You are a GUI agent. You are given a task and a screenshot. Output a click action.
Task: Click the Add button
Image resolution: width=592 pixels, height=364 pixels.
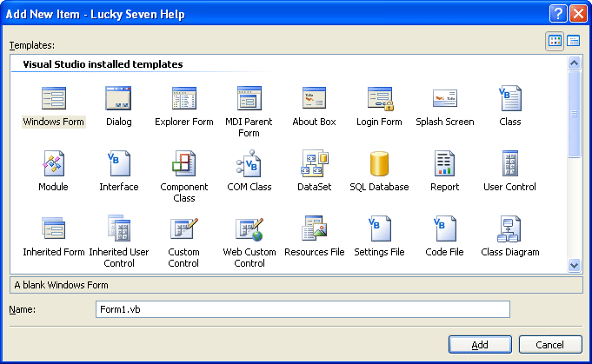pos(480,345)
